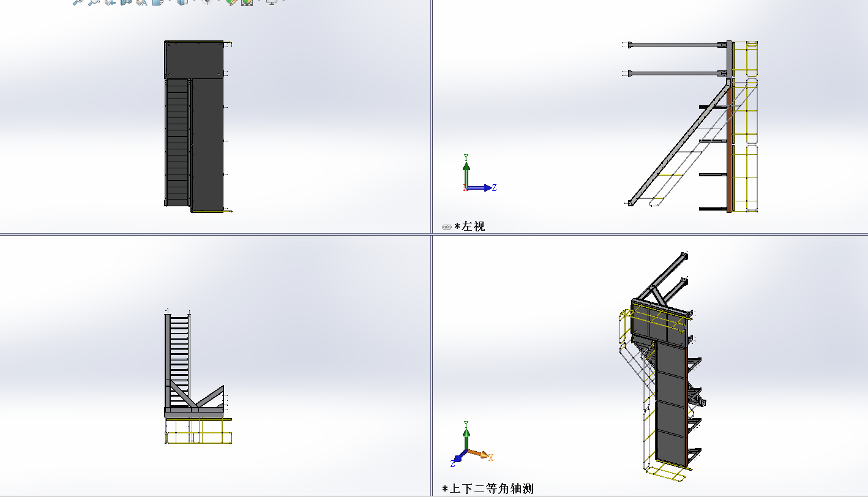The width and height of the screenshot is (868, 497).
Task: Click the vertical splitter between viewports
Action: [432, 122]
